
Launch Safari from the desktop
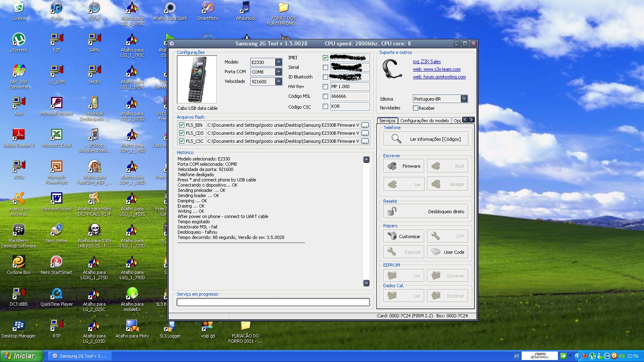[x=94, y=11]
